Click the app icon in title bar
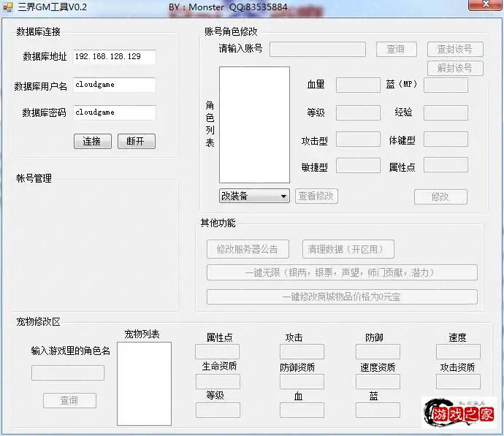The width and height of the screenshot is (504, 436). click(x=8, y=7)
